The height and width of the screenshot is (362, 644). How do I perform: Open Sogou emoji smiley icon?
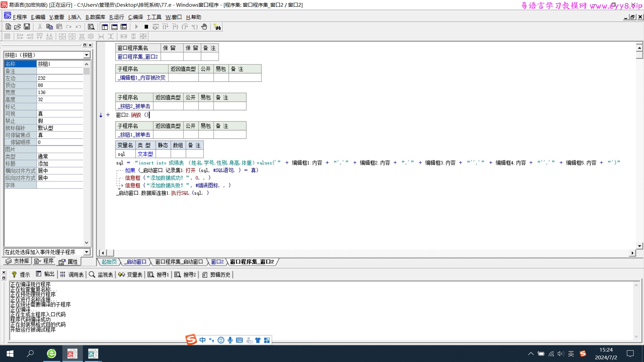click(x=221, y=340)
